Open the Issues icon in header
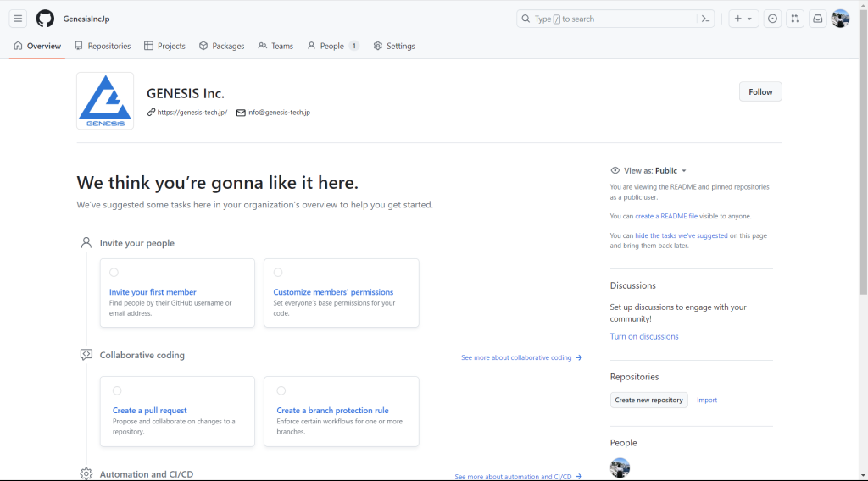Viewport: 868px width, 481px height. pyautogui.click(x=772, y=19)
